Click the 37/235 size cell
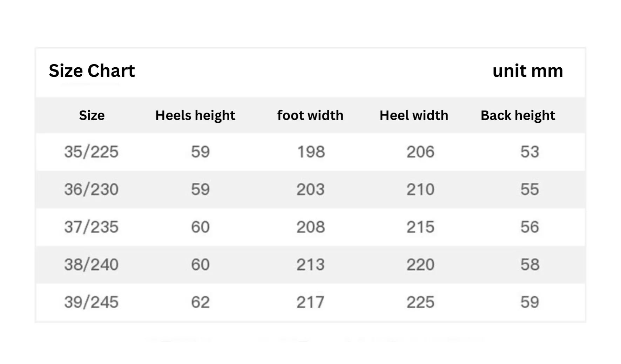621x364 pixels. tap(91, 227)
